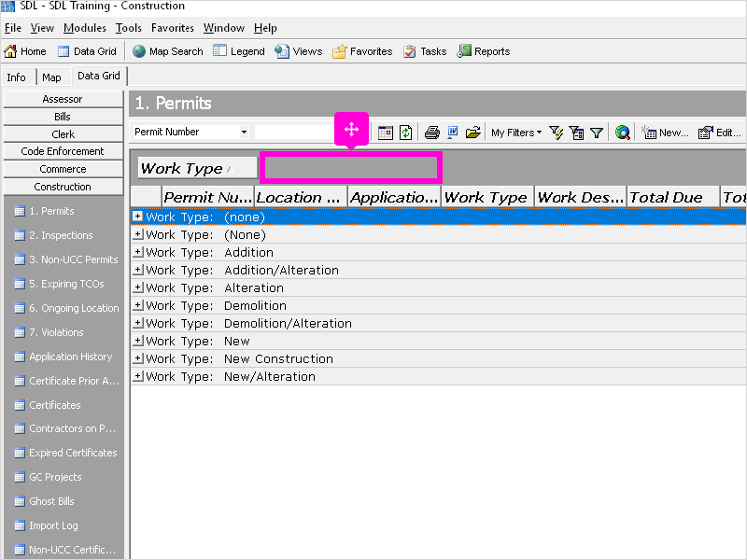
Task: Open the View menu
Action: (x=42, y=28)
